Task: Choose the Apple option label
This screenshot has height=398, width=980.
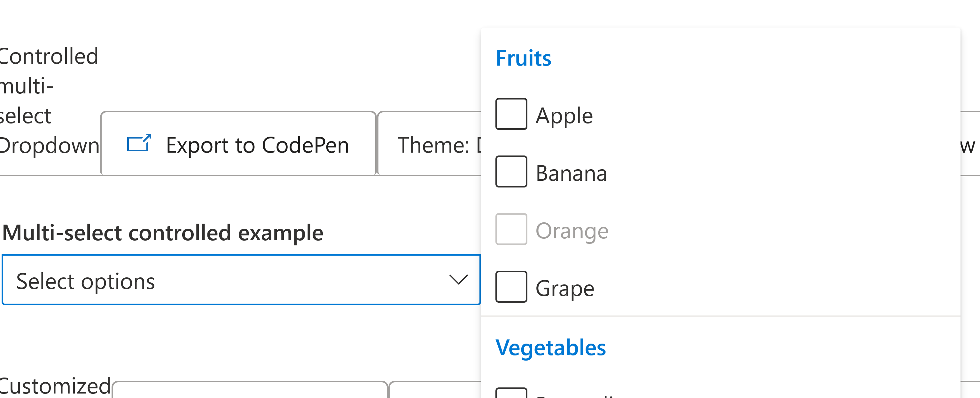Action: point(564,116)
